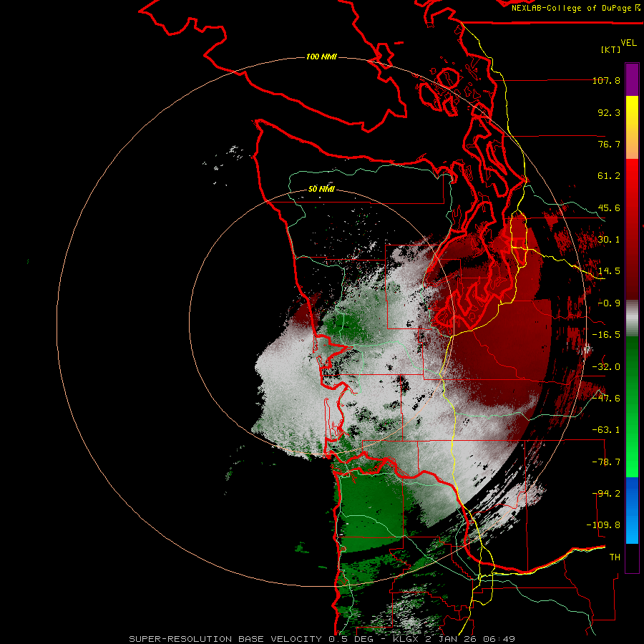644x644 pixels.
Task: Click the 92.3 velocity scale value
Action: (609, 112)
